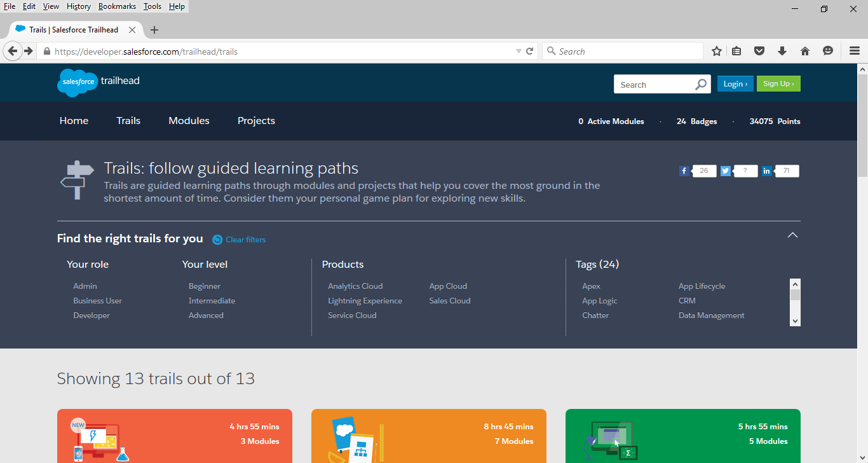Click the magnifier in Trailhead search box
This screenshot has height=463, width=868.
point(701,84)
